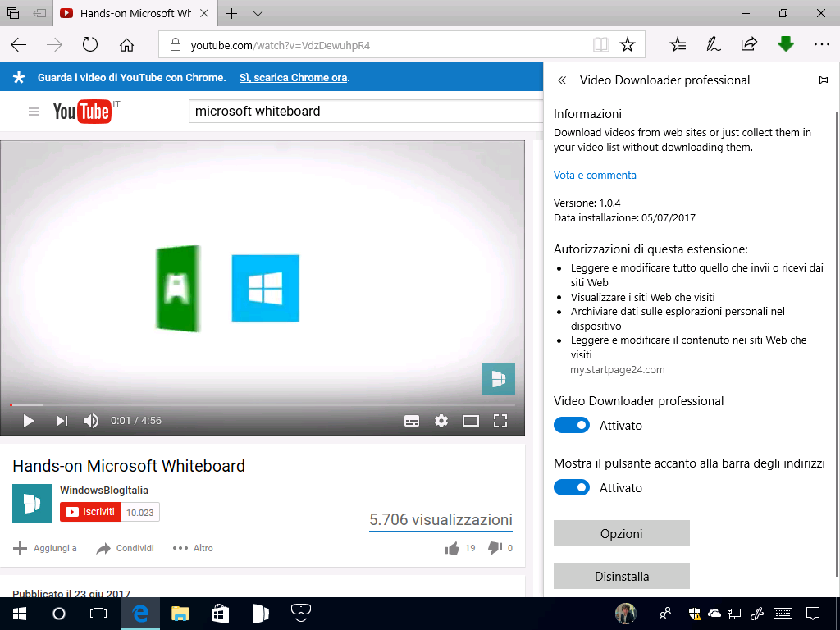
Task: Seek on the video progress bar
Action: (x=262, y=404)
